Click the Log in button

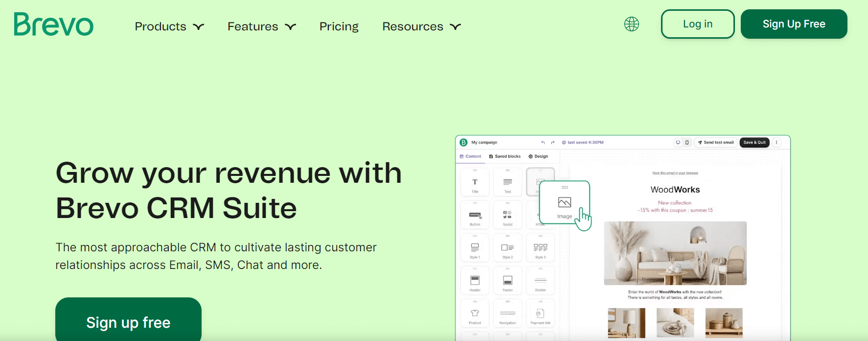pos(698,24)
